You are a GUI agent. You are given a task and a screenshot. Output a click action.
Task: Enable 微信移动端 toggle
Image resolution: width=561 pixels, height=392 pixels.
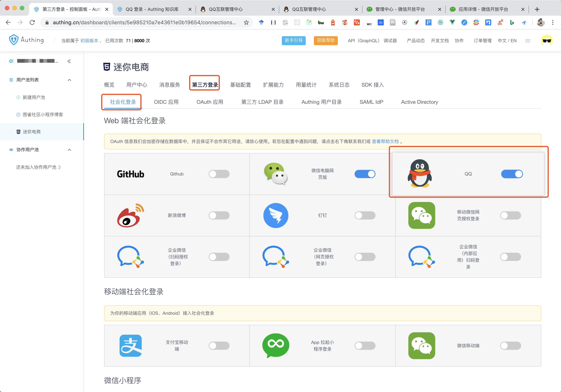pyautogui.click(x=510, y=346)
